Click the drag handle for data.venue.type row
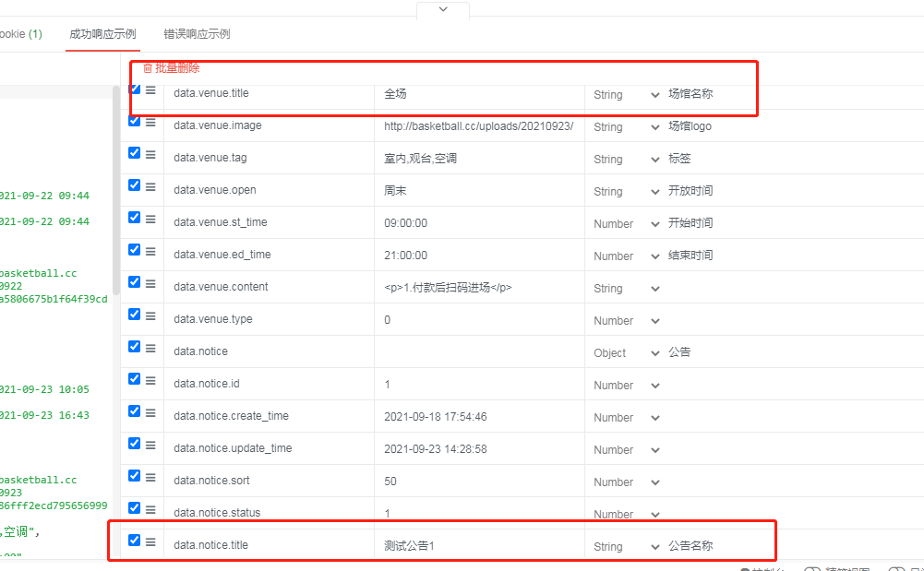The height and width of the screenshot is (571, 924). click(x=150, y=316)
